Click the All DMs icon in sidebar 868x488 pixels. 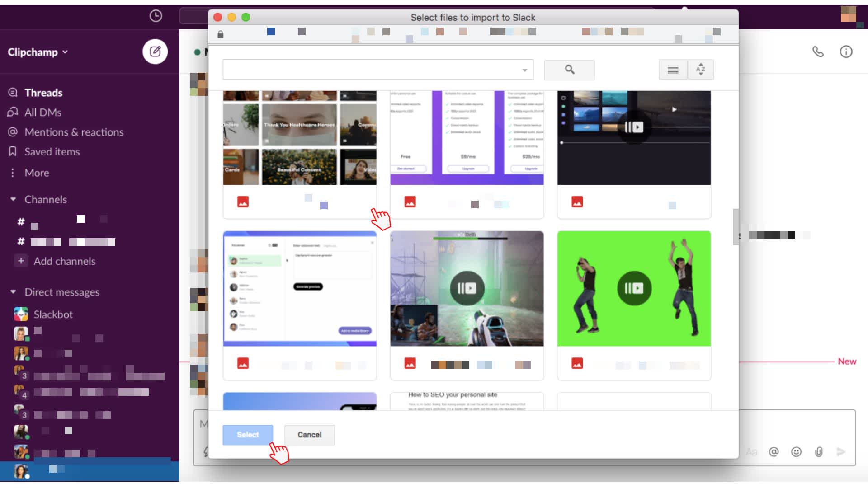[13, 112]
